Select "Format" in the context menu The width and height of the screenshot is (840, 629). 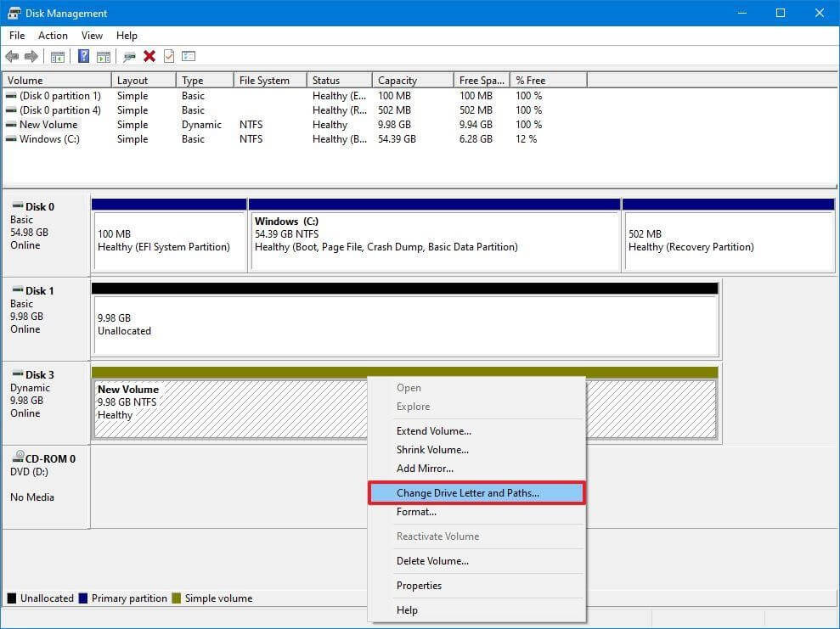pos(416,512)
